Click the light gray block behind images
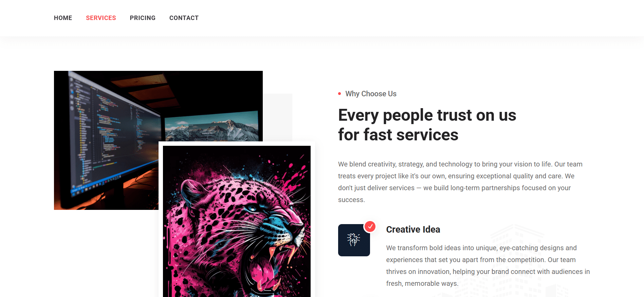The height and width of the screenshot is (297, 644). click(278, 117)
